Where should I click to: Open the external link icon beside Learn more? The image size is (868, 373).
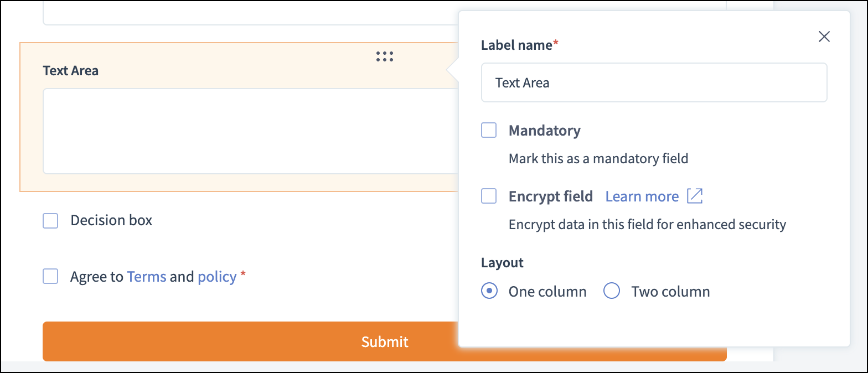(x=694, y=196)
